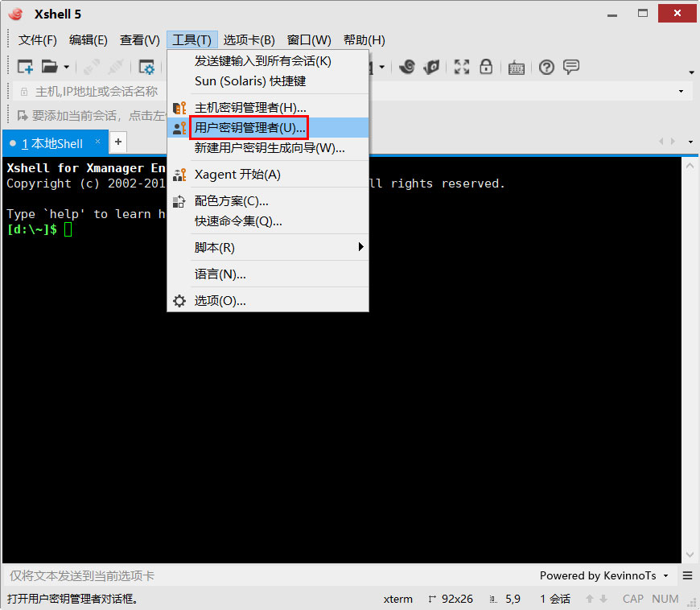Click the NUM indicator in status bar
Viewport: 700px width, 610px height.
(x=665, y=599)
